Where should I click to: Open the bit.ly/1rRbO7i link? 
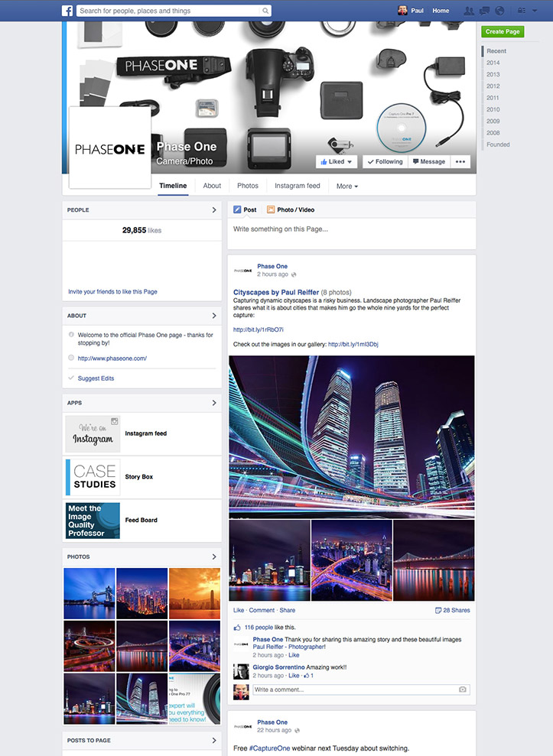259,329
